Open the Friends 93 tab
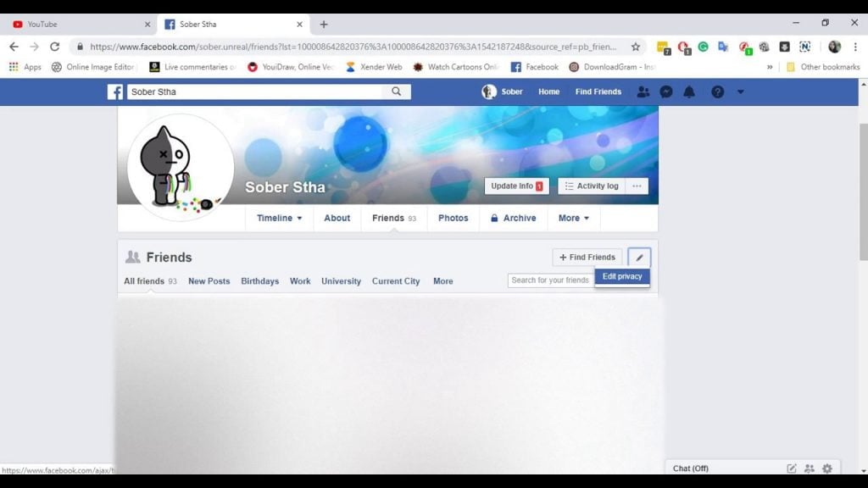 (394, 218)
